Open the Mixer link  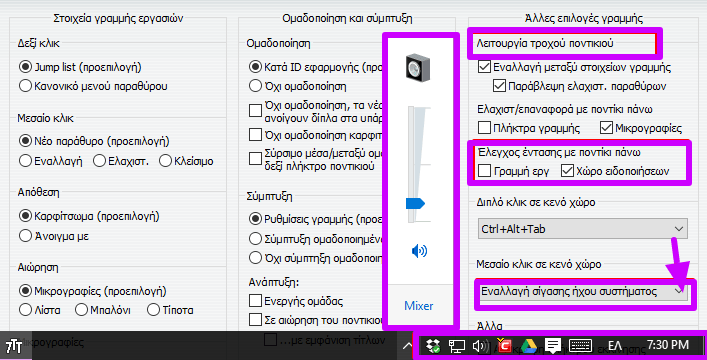coord(418,306)
